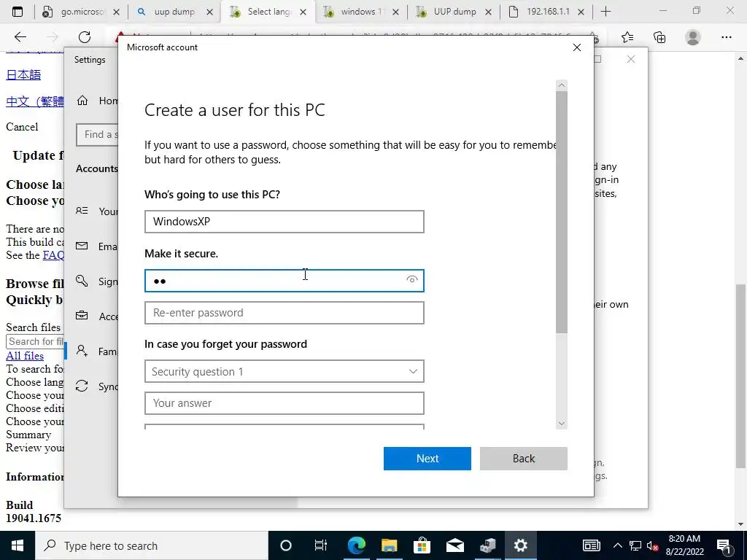
Task: Click the All files link
Action: coord(25,356)
